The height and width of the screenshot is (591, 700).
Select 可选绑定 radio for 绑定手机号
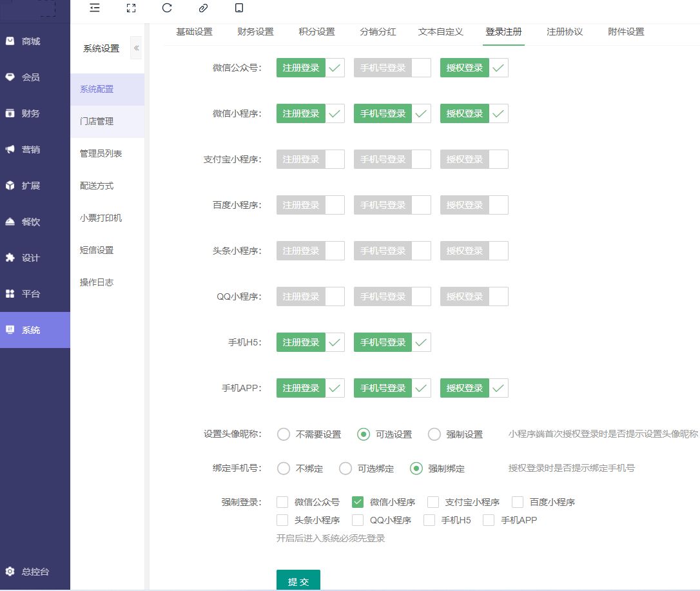tap(345, 469)
